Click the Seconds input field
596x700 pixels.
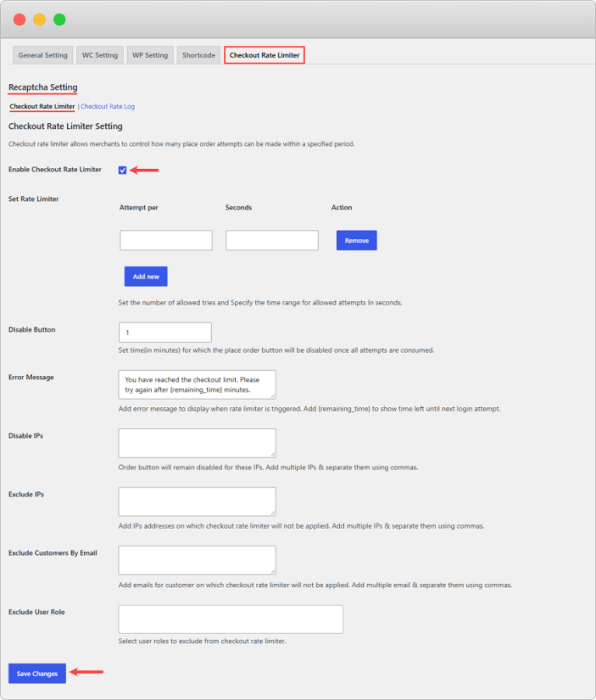pyautogui.click(x=272, y=240)
